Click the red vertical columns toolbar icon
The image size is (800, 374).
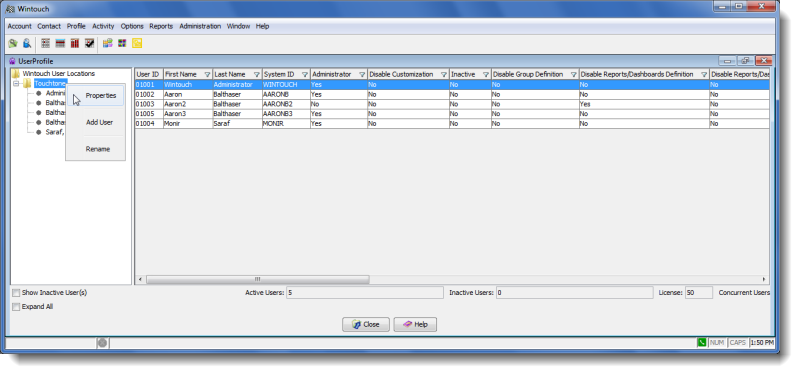(x=75, y=44)
